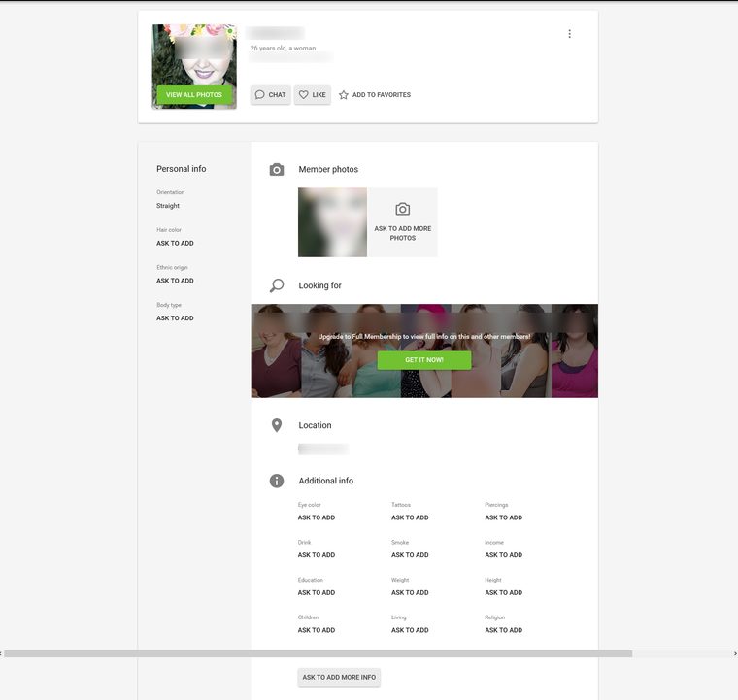
Task: Click the Straight orientation value
Action: (x=168, y=206)
